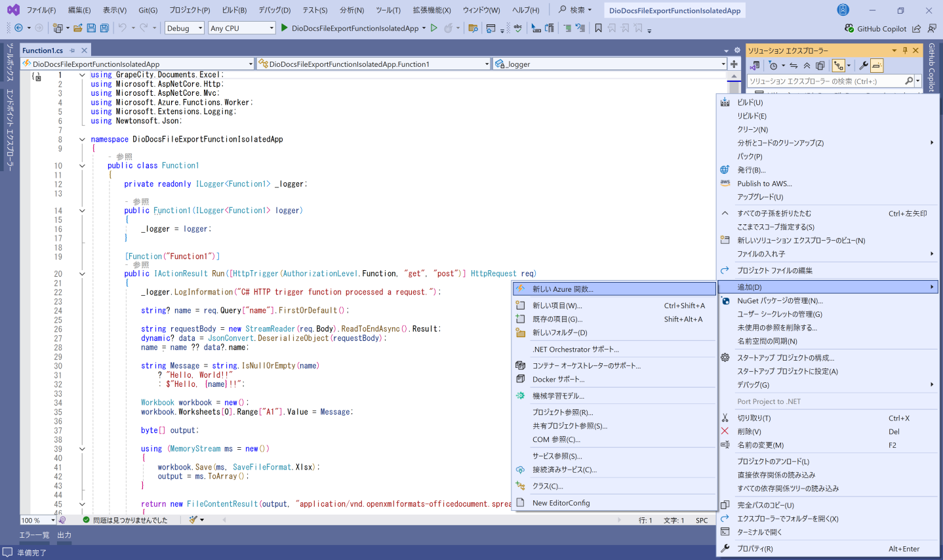This screenshot has width=943, height=560.
Task: Click the send feedback person icon
Action: [932, 28]
